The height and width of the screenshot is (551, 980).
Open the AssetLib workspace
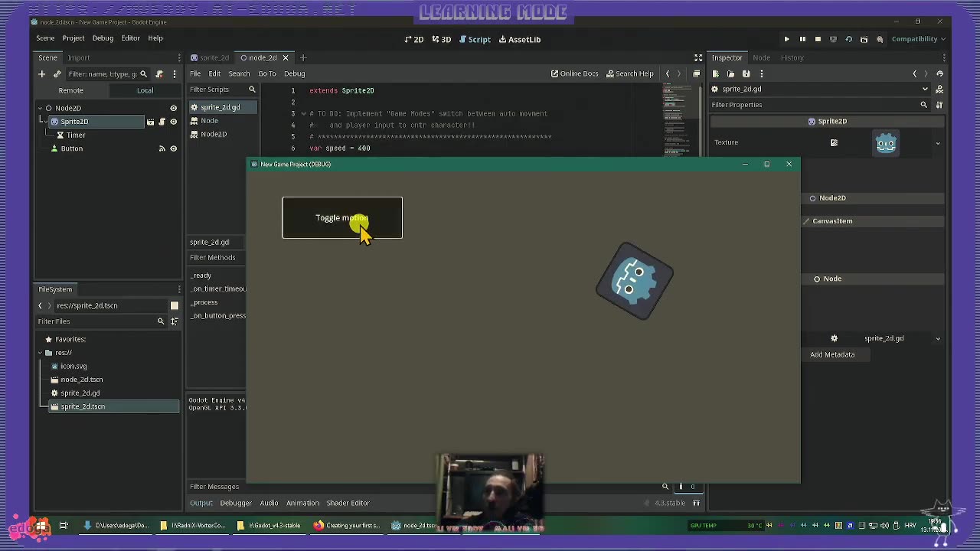tap(520, 39)
